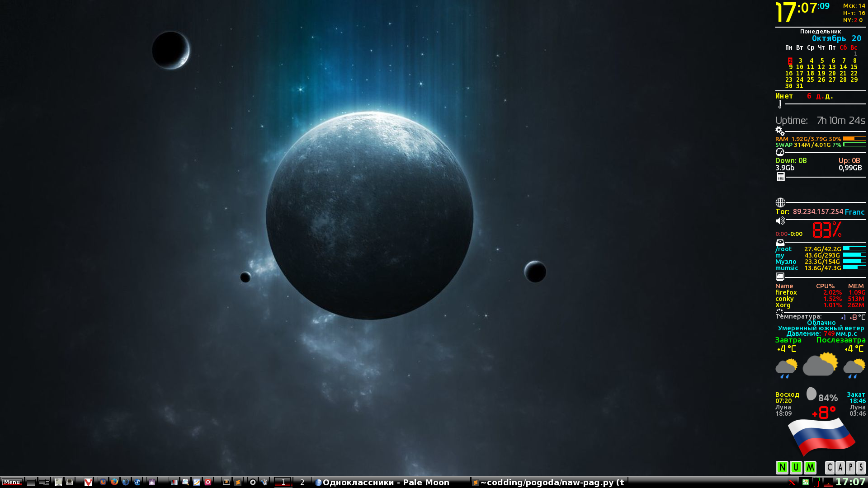Click the RSS feed tray icon

click(806, 482)
